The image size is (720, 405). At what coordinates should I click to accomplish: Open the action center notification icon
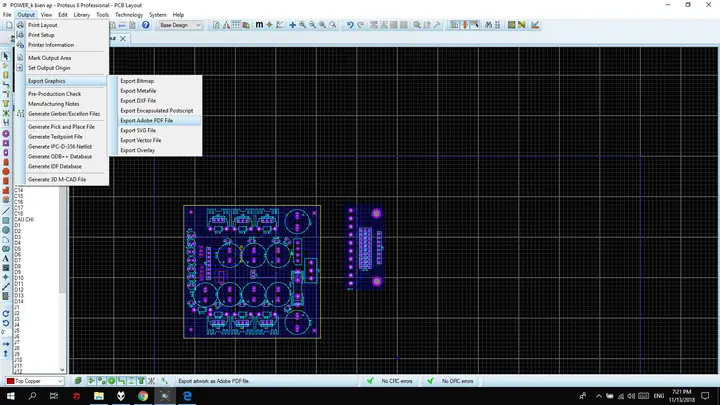click(x=705, y=396)
